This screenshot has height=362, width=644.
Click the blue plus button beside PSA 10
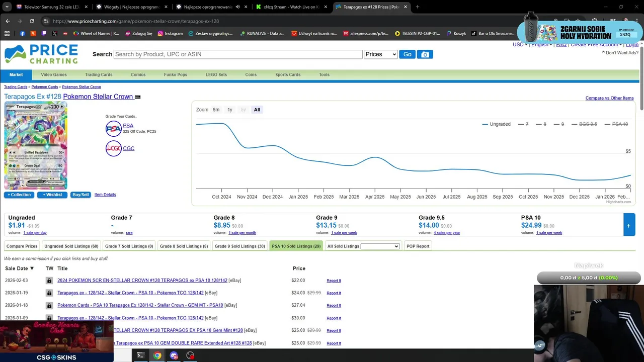[x=629, y=226]
